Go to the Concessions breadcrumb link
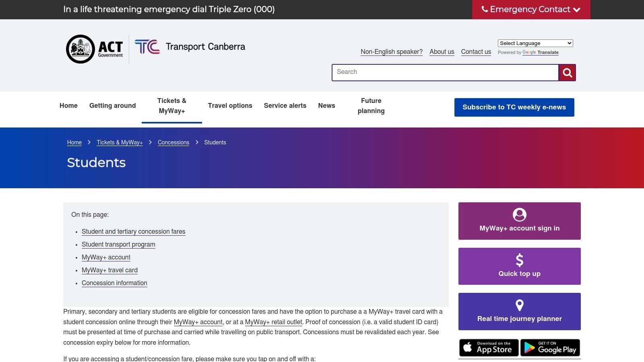This screenshot has height=362, width=644. pos(173,142)
